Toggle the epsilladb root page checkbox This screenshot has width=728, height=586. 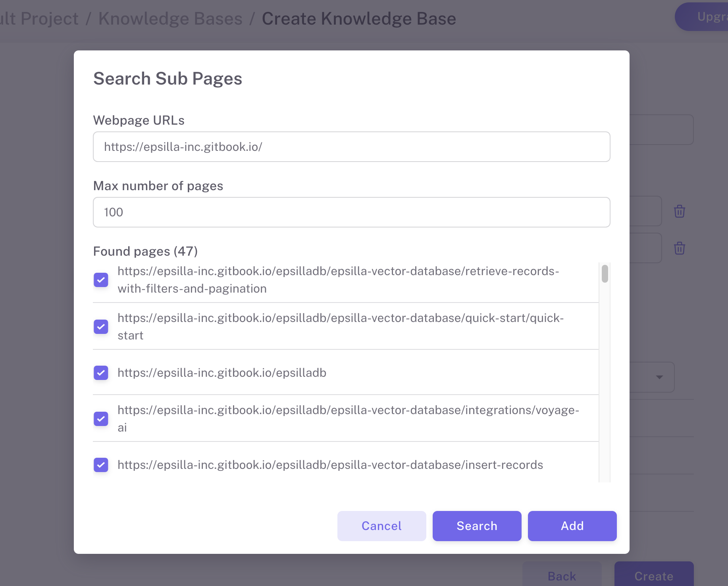pos(101,373)
